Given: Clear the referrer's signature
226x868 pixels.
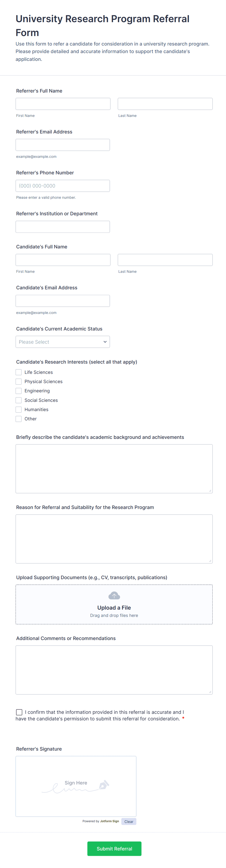Looking at the screenshot, I should (x=129, y=821).
